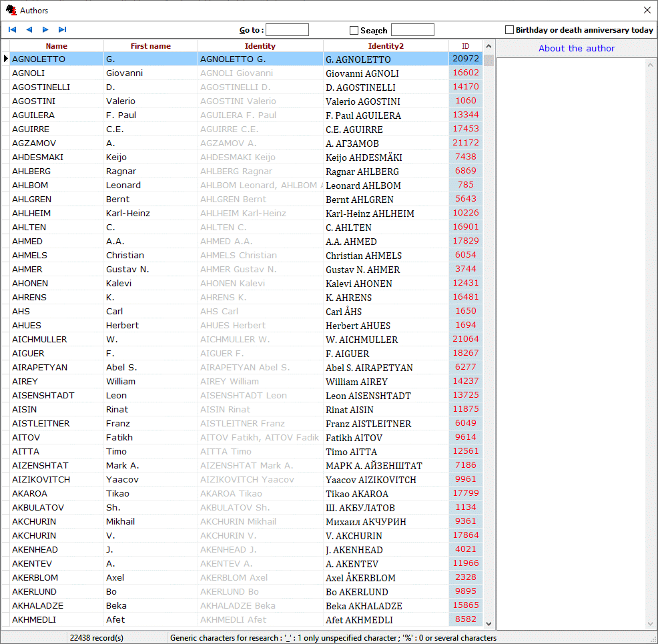Image resolution: width=658 pixels, height=644 pixels.
Task: Select AGUILERA in the Name column
Action: coord(57,115)
